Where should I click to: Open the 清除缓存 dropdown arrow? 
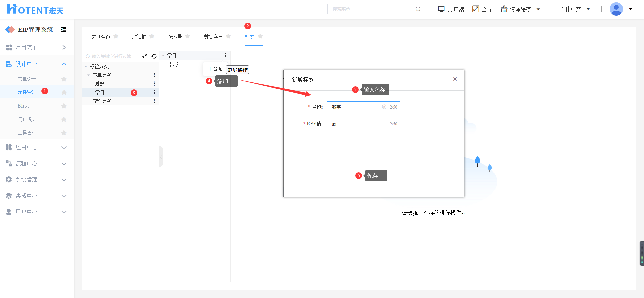tap(538, 9)
